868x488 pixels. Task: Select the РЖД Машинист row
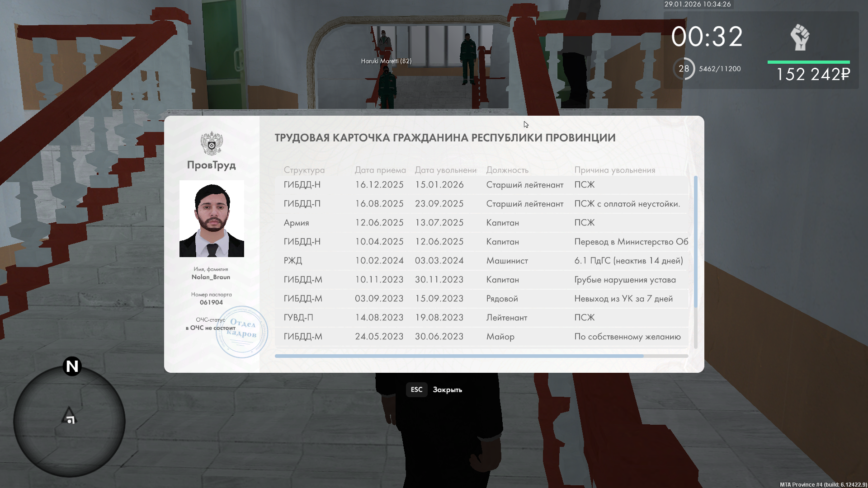[x=481, y=261]
